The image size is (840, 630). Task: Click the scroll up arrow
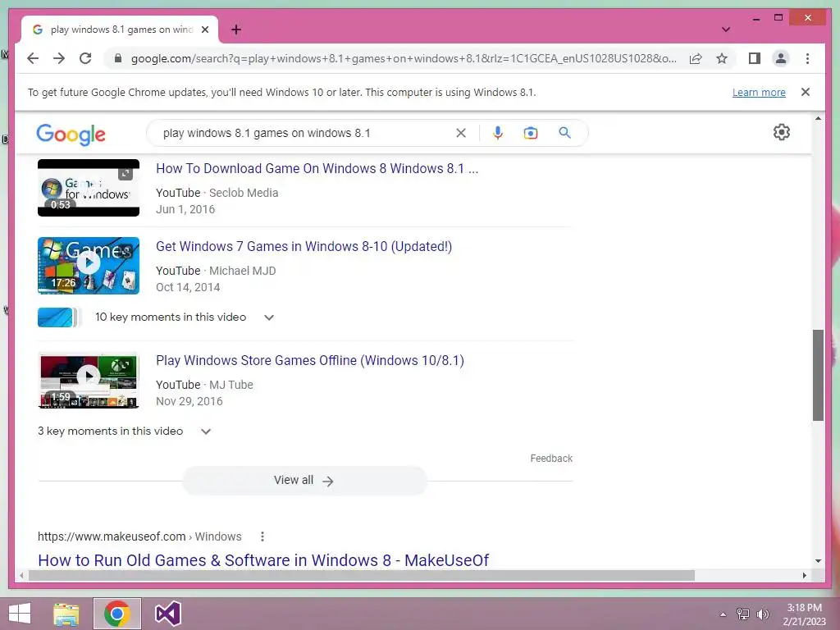tap(818, 118)
